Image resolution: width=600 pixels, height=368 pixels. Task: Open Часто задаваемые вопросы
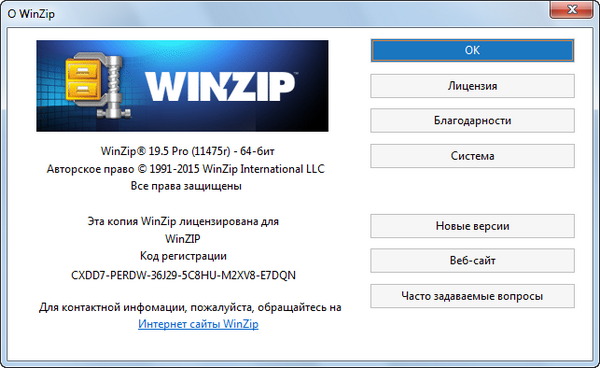pyautogui.click(x=472, y=296)
